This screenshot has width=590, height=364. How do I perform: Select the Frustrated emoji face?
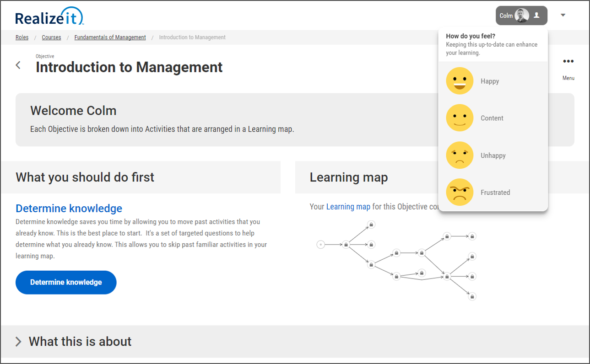coord(460,193)
